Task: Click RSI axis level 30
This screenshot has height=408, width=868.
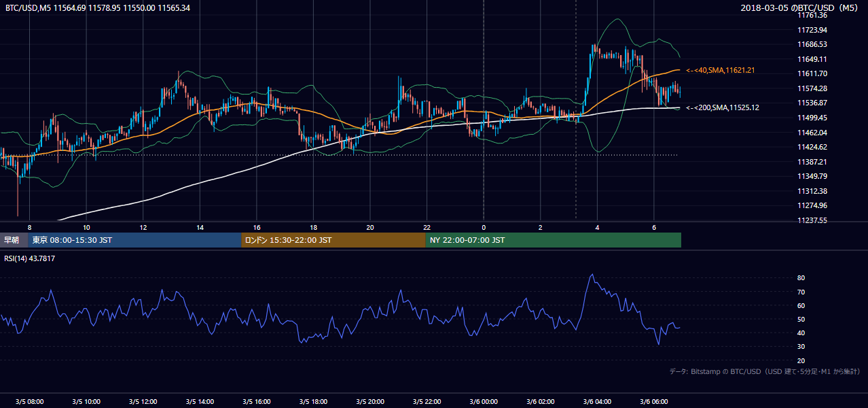Action: point(801,347)
